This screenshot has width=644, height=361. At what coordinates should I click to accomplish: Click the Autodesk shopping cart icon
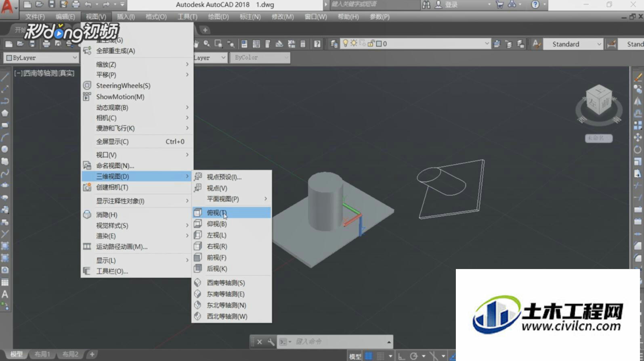tap(500, 4)
